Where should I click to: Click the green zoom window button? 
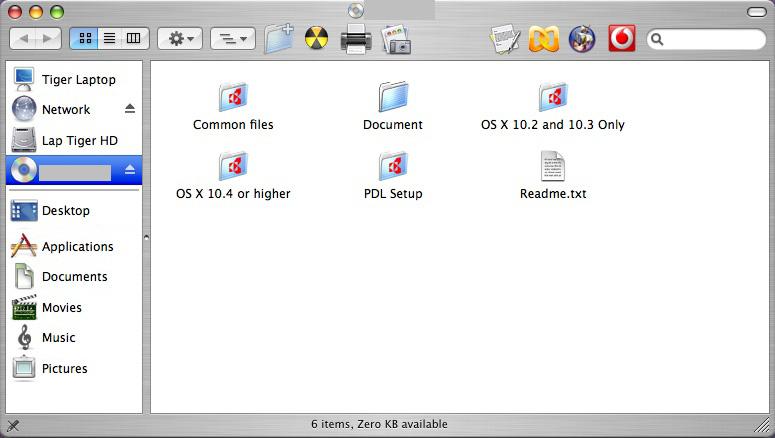point(57,12)
